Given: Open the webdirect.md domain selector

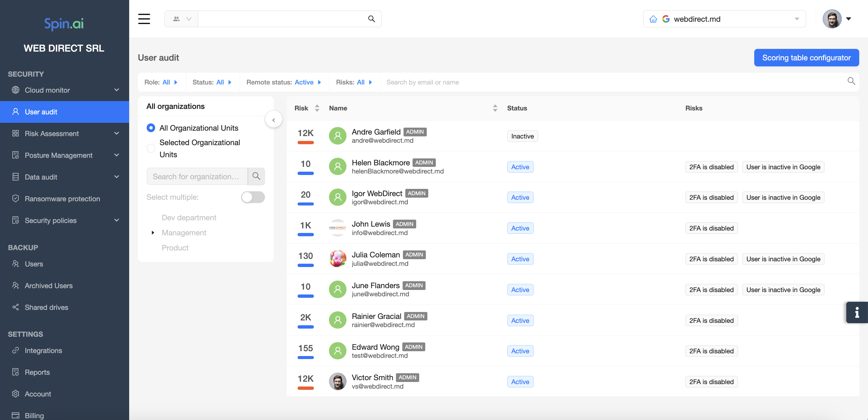Looking at the screenshot, I should pos(724,19).
